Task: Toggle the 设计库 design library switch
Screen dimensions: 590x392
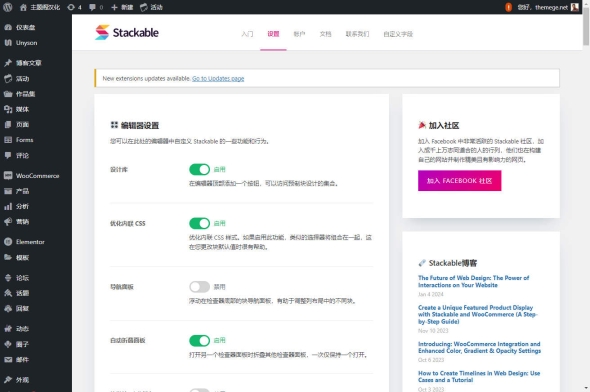Action: (x=199, y=169)
